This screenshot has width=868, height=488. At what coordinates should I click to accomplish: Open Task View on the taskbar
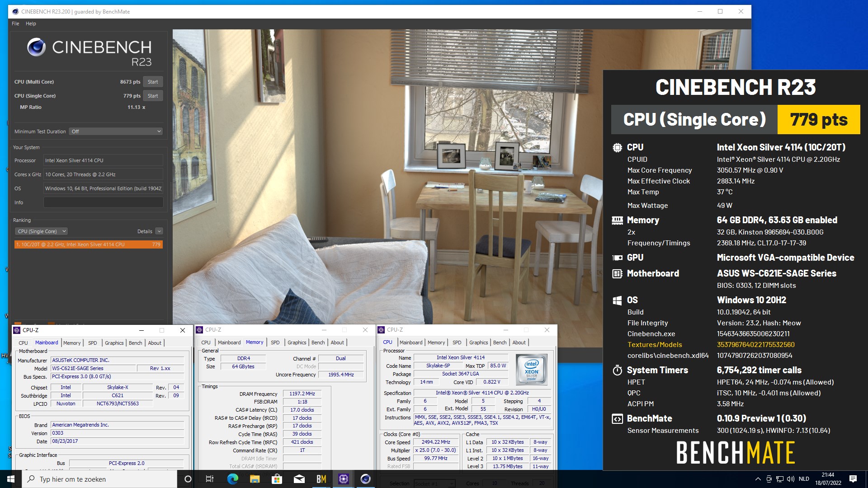pyautogui.click(x=210, y=479)
